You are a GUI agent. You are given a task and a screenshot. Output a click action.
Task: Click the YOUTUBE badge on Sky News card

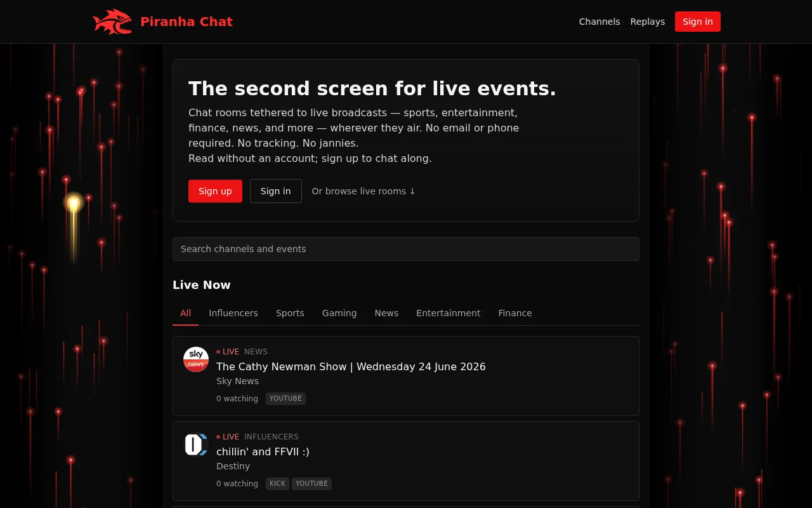pos(285,399)
